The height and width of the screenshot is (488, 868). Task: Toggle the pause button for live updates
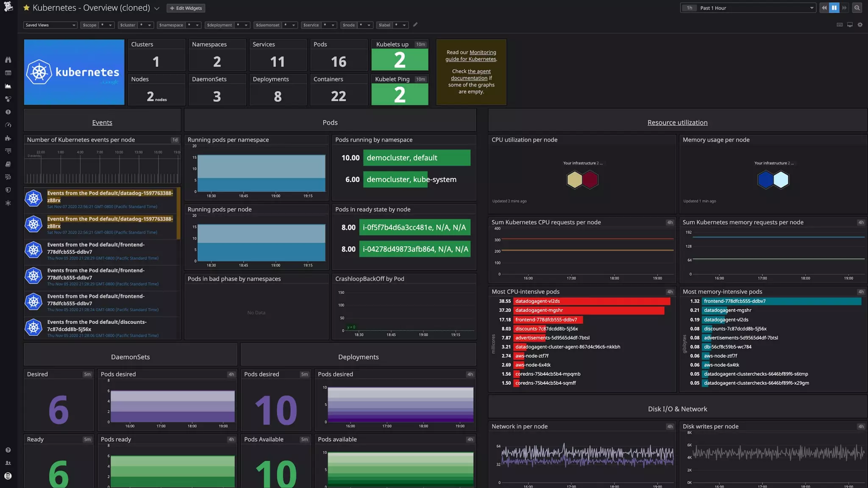(834, 8)
